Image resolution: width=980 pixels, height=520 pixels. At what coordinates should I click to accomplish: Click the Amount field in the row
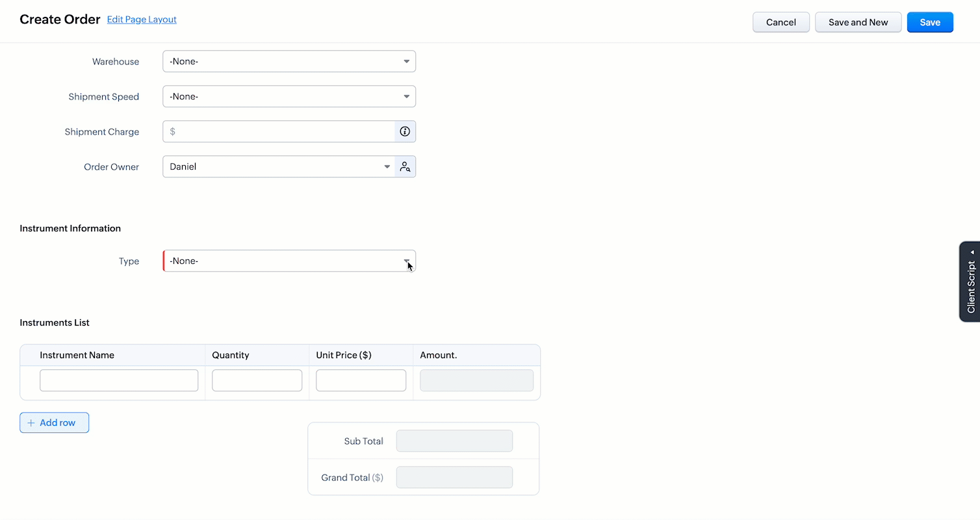[x=476, y=380]
